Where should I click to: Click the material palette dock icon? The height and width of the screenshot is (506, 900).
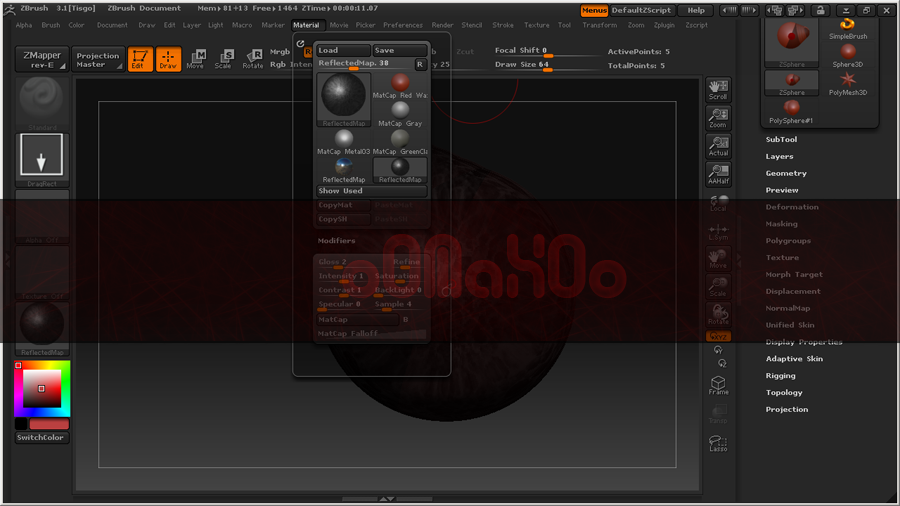coord(300,44)
